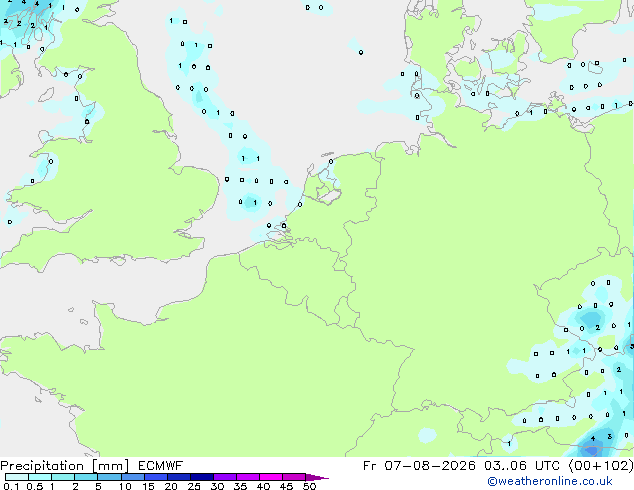Click the legend label '50'

[309, 486]
